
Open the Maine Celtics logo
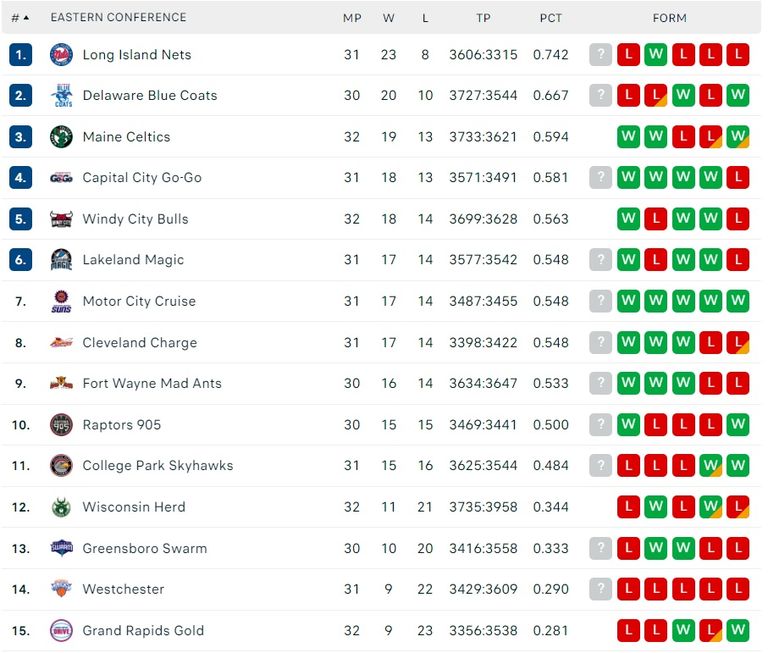[x=61, y=137]
